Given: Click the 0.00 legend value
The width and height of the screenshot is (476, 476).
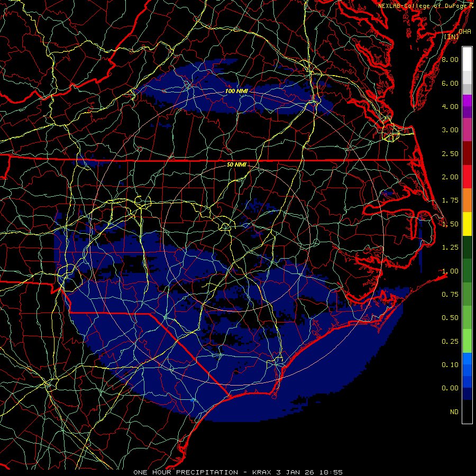Looking at the screenshot, I should point(450,388).
